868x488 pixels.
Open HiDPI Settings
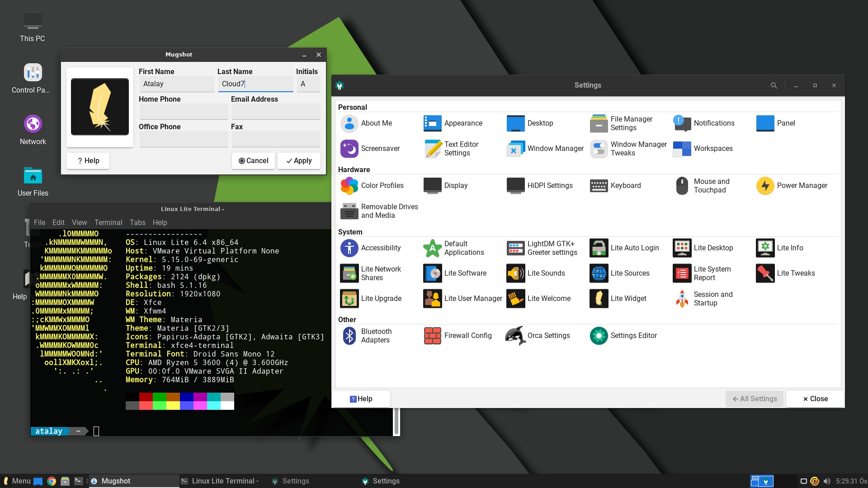coord(540,186)
